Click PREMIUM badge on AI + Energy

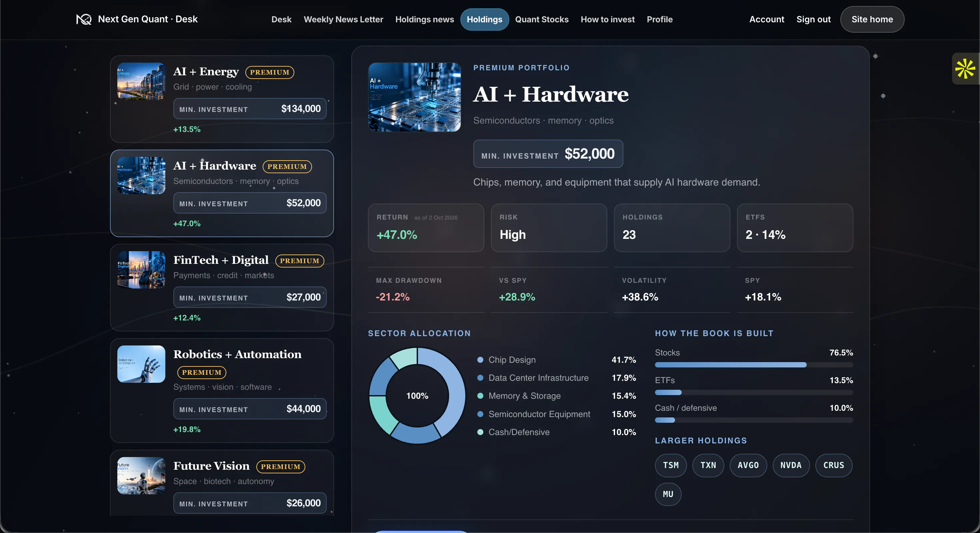click(x=269, y=72)
